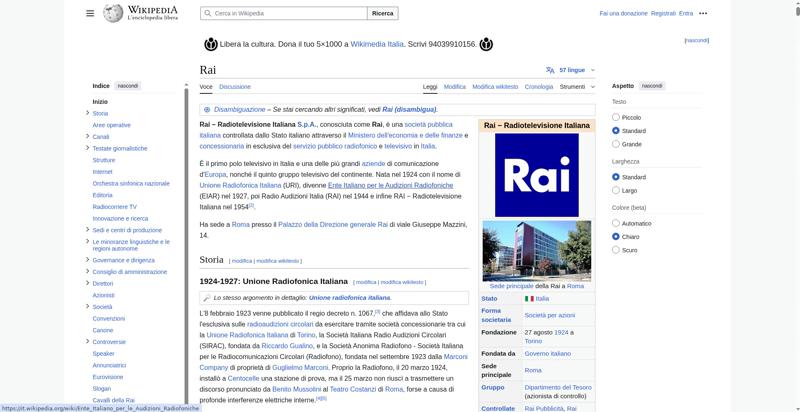Expand Governance e dirigenza section

(x=87, y=260)
